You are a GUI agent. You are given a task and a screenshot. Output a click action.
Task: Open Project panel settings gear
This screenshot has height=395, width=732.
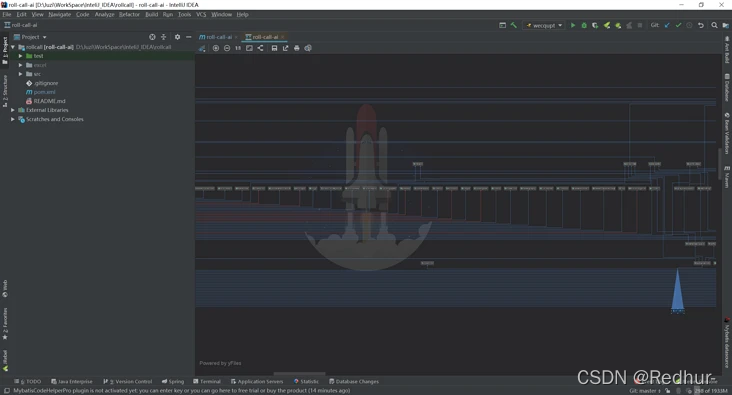[177, 37]
